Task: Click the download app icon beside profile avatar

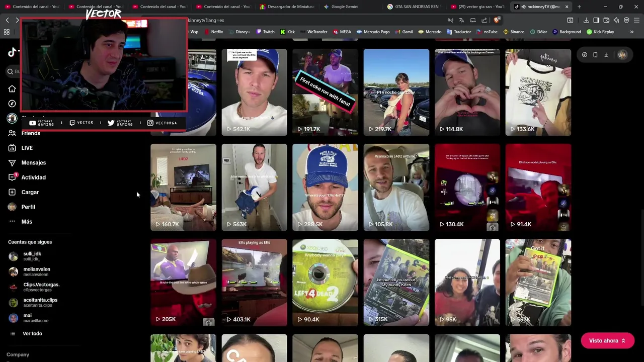Action: [606, 55]
